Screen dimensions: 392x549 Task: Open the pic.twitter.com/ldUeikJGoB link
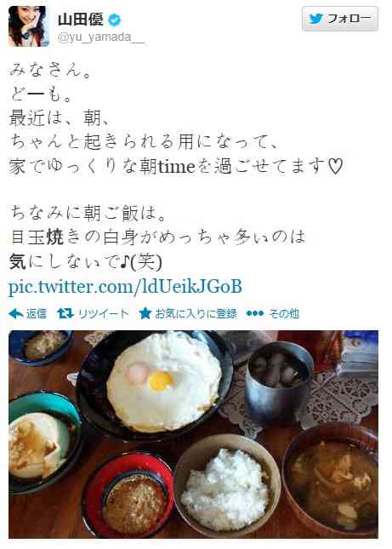point(125,287)
